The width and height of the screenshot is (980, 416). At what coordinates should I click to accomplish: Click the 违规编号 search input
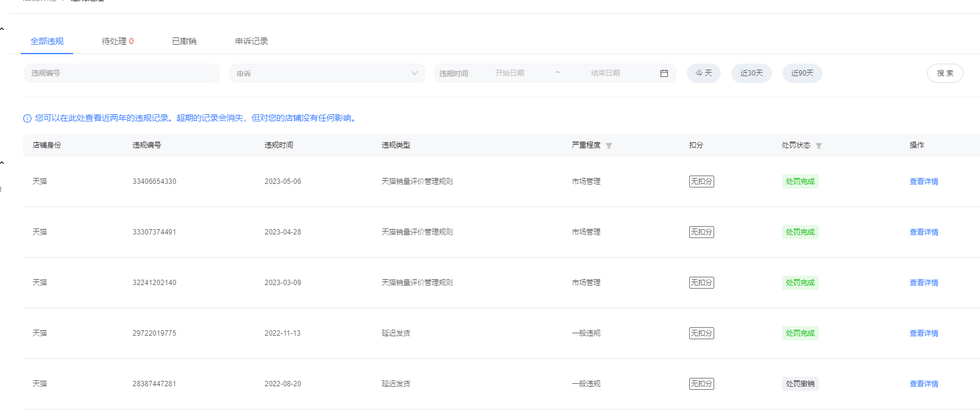click(122, 73)
